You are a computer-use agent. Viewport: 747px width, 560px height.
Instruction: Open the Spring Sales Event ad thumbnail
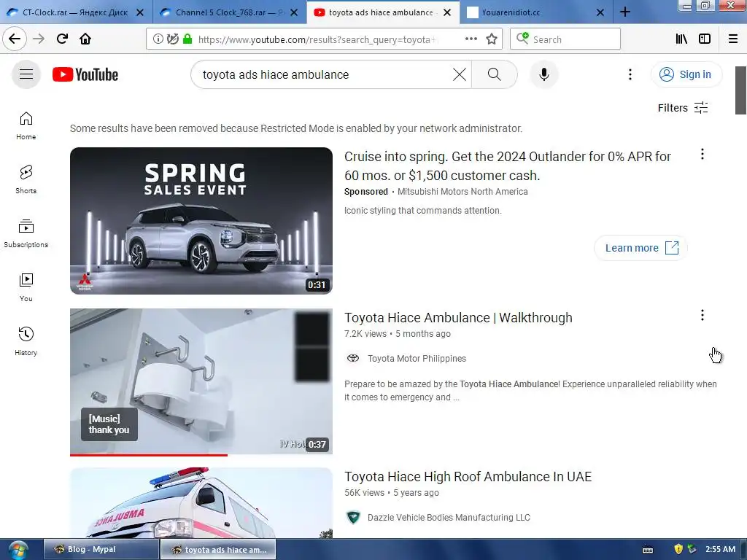201,220
